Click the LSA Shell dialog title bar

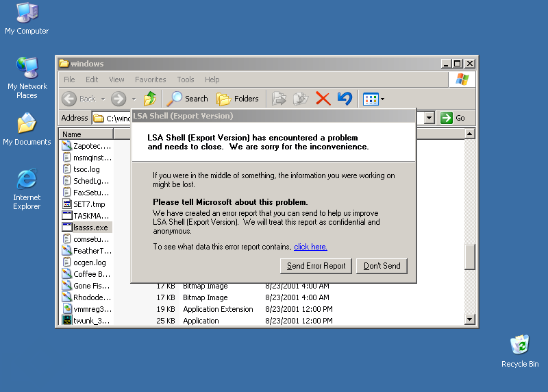click(x=273, y=116)
